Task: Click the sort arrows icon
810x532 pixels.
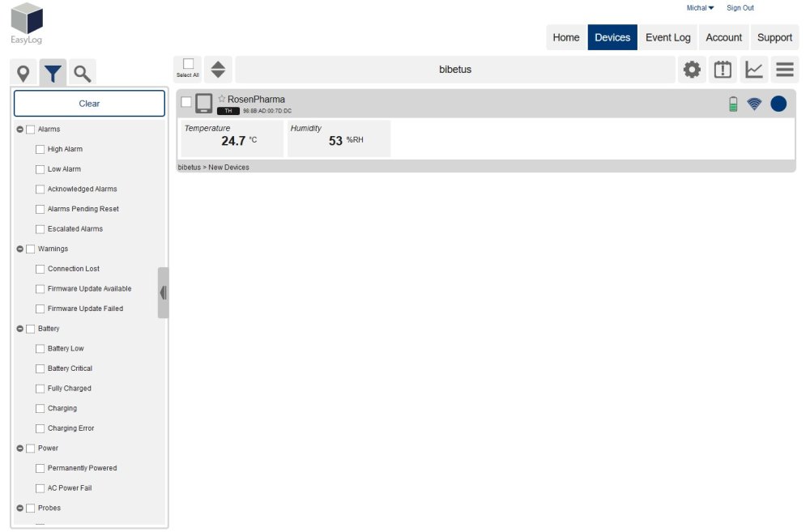Action: (x=218, y=70)
